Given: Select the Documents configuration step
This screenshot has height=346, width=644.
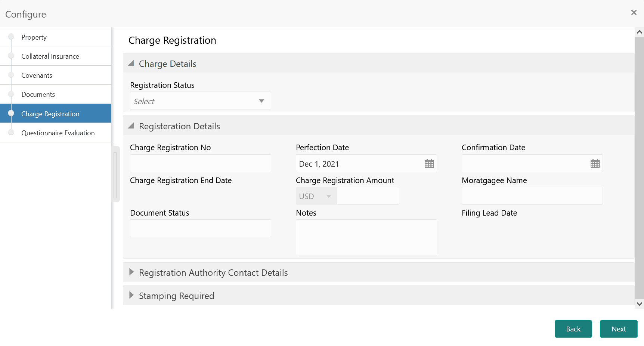Looking at the screenshot, I should (38, 94).
